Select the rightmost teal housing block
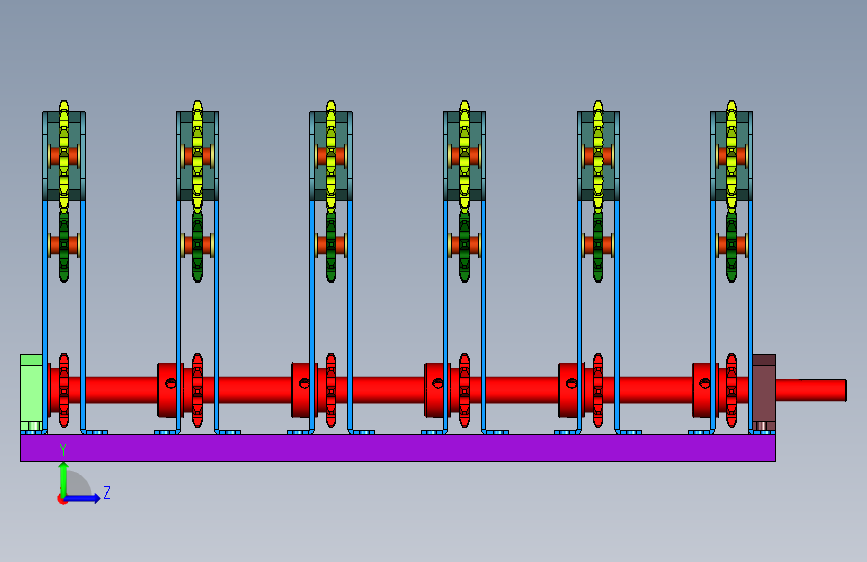Image resolution: width=867 pixels, height=562 pixels. (732, 156)
